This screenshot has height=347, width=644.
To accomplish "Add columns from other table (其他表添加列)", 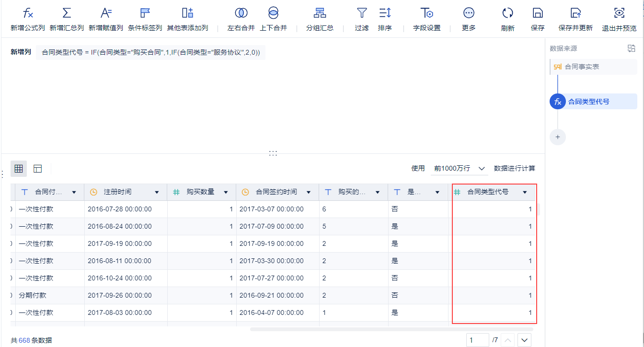I will point(187,19).
